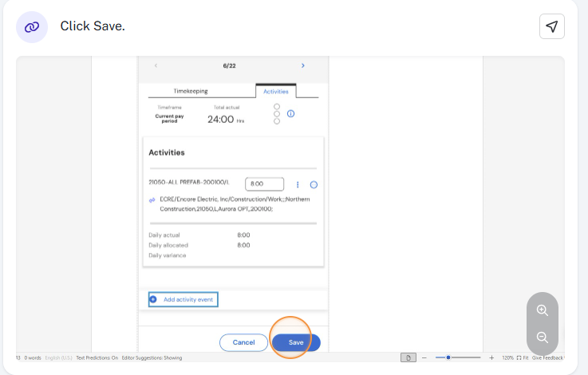Click Give Feedback in the status bar
588x375 pixels.
click(548, 357)
